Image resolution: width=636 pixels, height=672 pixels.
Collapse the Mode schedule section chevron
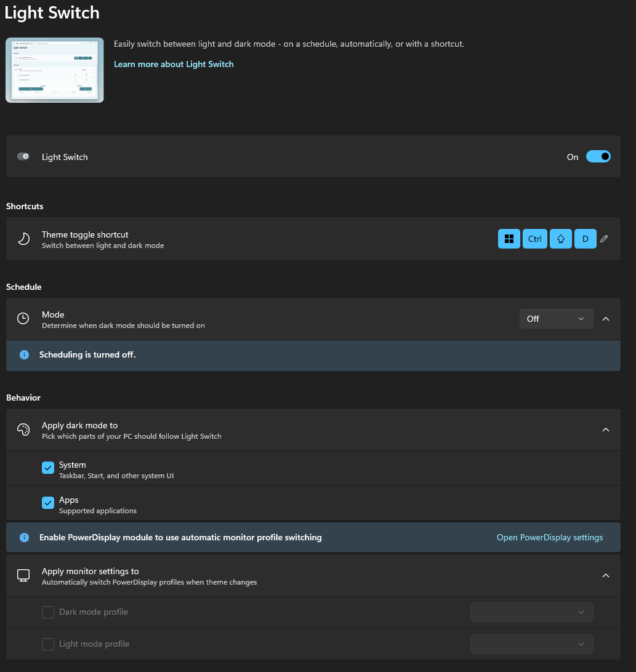click(x=606, y=319)
